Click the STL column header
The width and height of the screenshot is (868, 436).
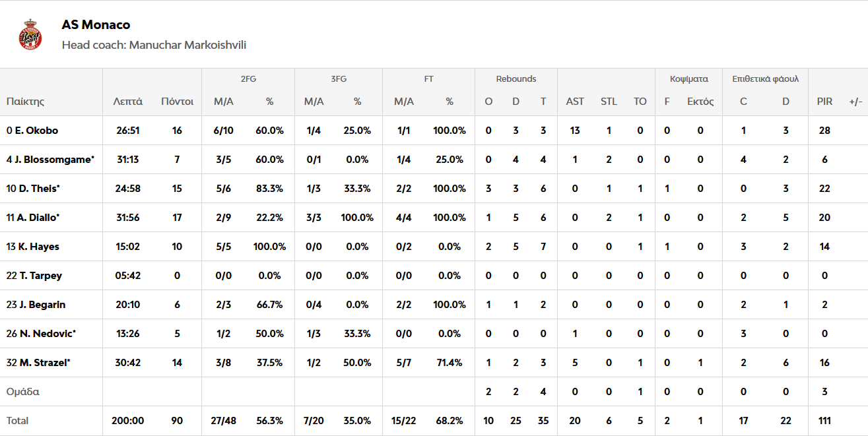click(609, 102)
